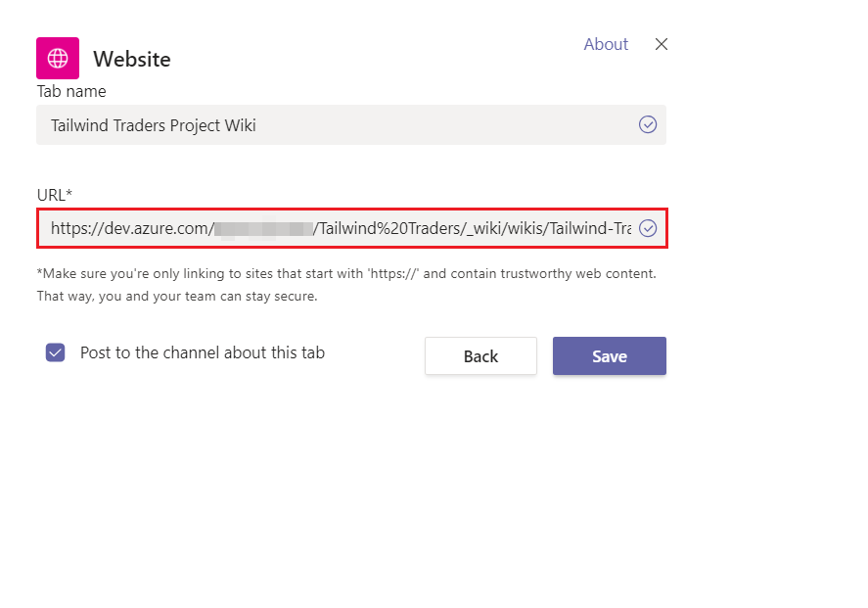The width and height of the screenshot is (868, 608).
Task: Uncheck Post to the channel about this tab
Action: (x=56, y=352)
